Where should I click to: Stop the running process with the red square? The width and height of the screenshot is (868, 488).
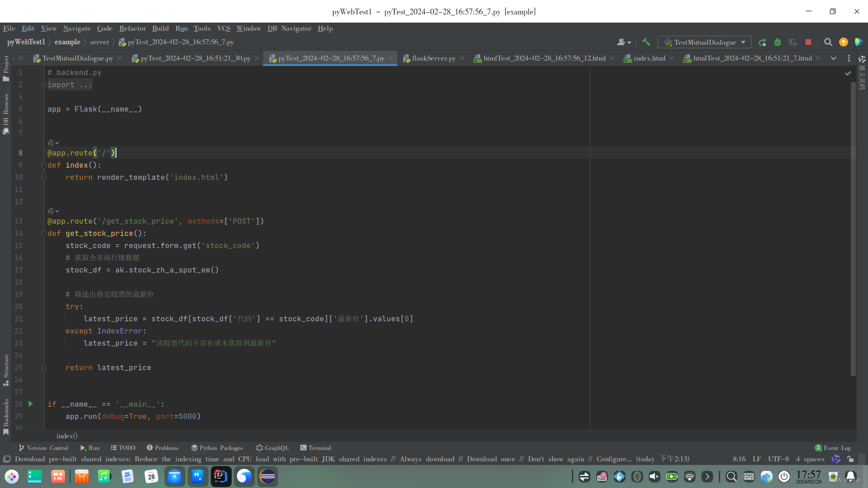[808, 42]
